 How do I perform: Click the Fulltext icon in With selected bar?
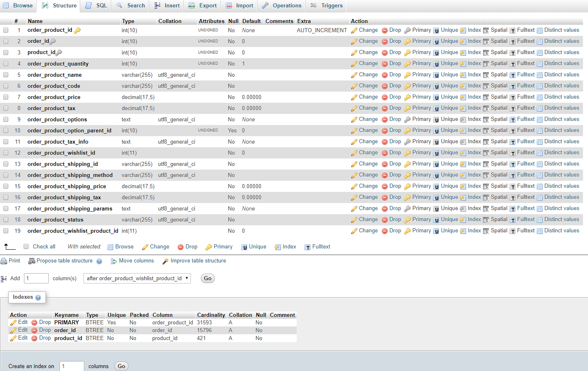[x=307, y=247]
